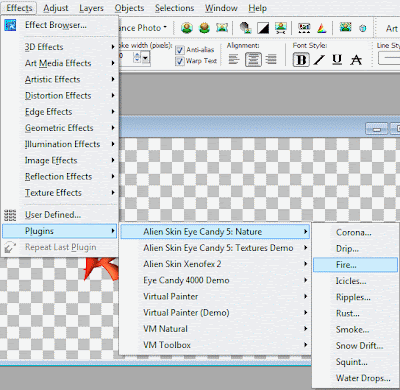Expand Image Effects submenu

[59, 160]
